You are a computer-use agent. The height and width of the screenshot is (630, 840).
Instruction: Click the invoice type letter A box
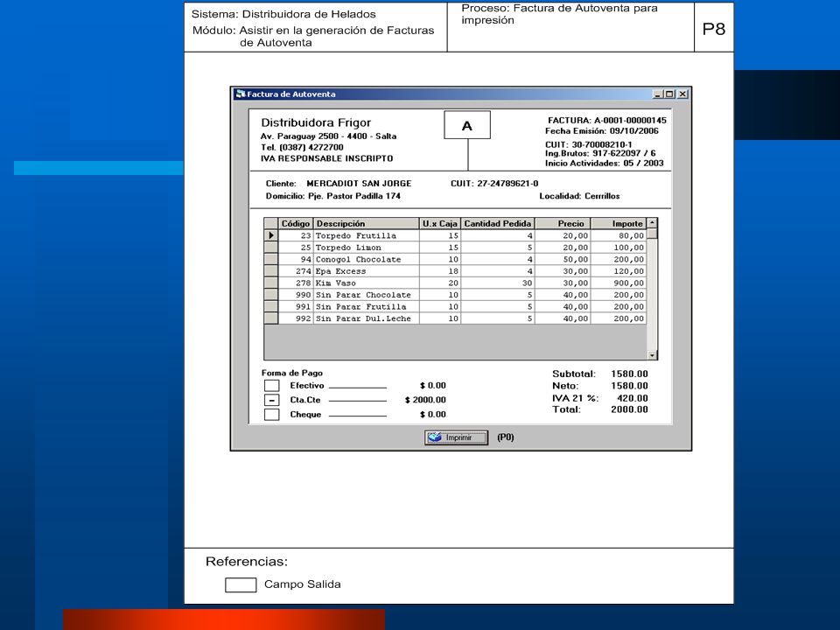pyautogui.click(x=467, y=125)
